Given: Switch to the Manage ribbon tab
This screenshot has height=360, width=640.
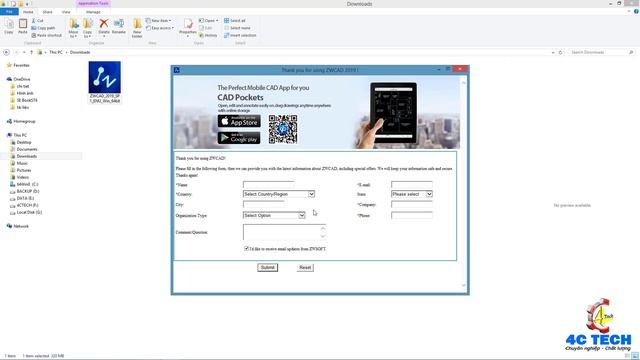Looking at the screenshot, I should [93, 12].
